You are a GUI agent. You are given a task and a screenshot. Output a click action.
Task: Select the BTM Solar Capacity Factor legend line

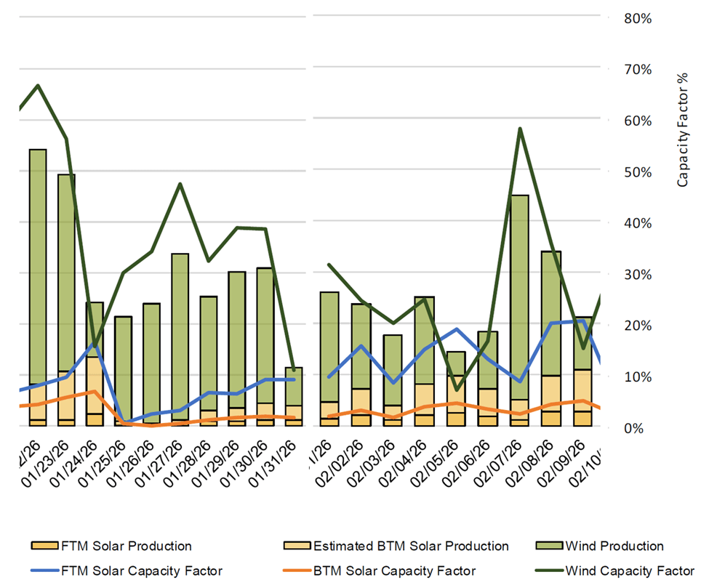pyautogui.click(x=294, y=571)
